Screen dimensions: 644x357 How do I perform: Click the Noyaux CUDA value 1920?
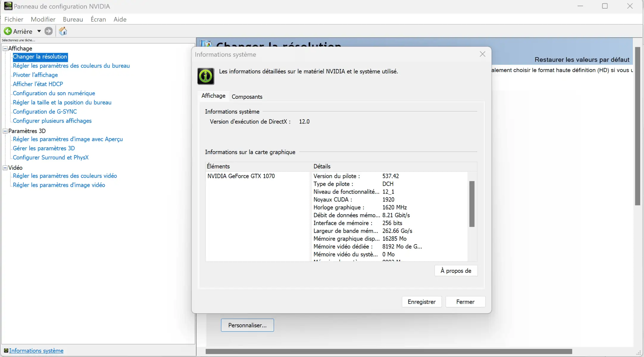point(388,200)
